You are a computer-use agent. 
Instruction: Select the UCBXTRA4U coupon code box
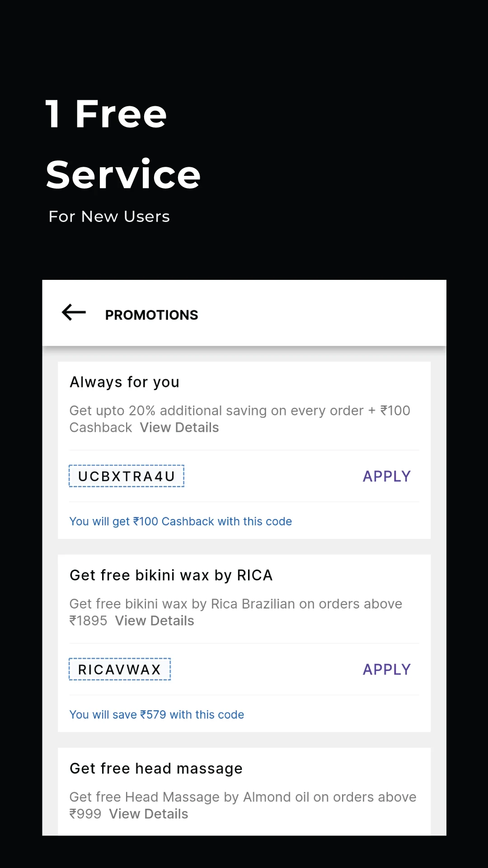(127, 476)
